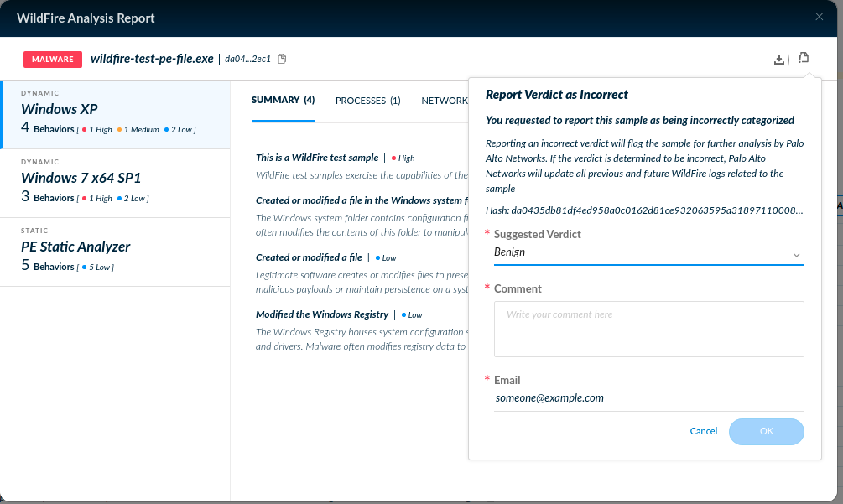Cancel the incorrect verdict report
The height and width of the screenshot is (504, 843).
coord(703,431)
